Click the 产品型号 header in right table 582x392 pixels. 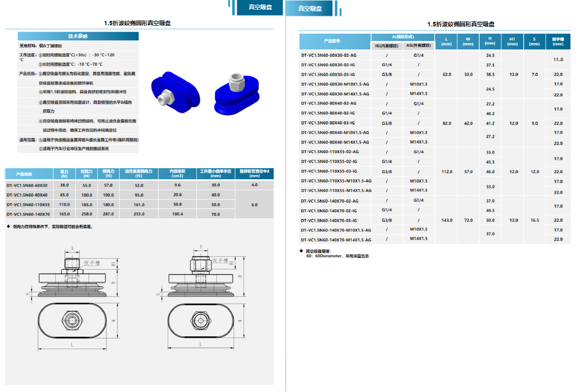[x=332, y=41]
